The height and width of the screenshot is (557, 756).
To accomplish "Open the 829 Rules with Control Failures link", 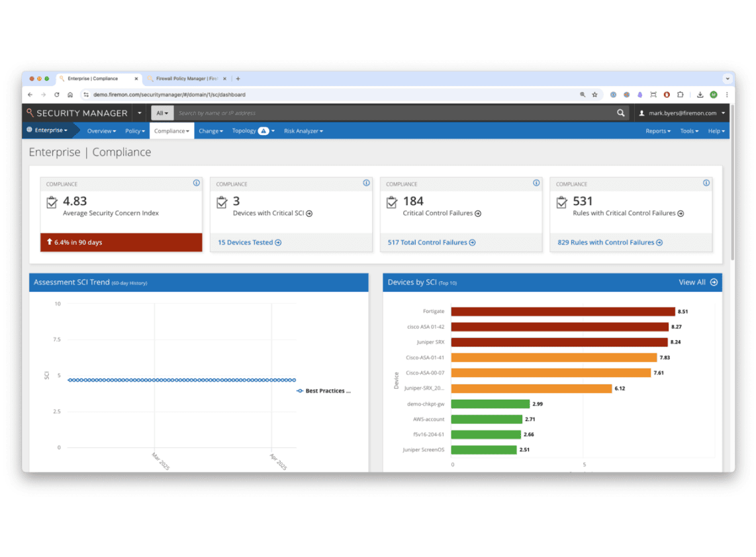I will tap(610, 242).
